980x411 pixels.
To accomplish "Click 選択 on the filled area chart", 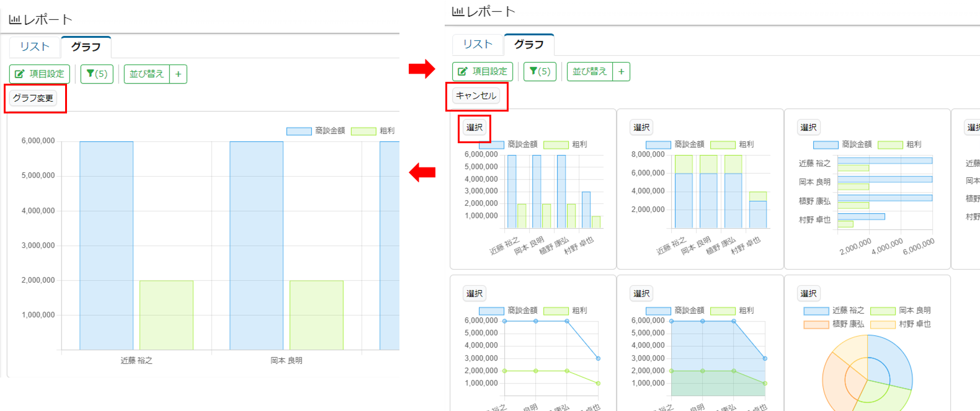I will point(641,293).
